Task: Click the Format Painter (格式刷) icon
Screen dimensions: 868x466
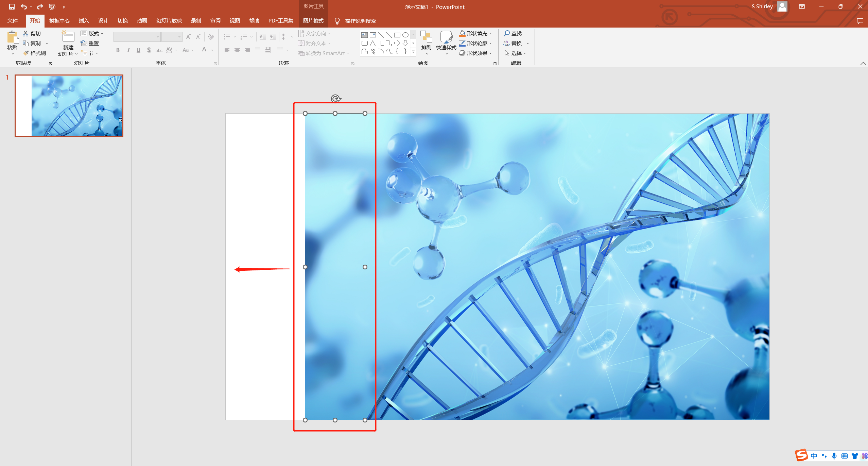Action: click(26, 53)
